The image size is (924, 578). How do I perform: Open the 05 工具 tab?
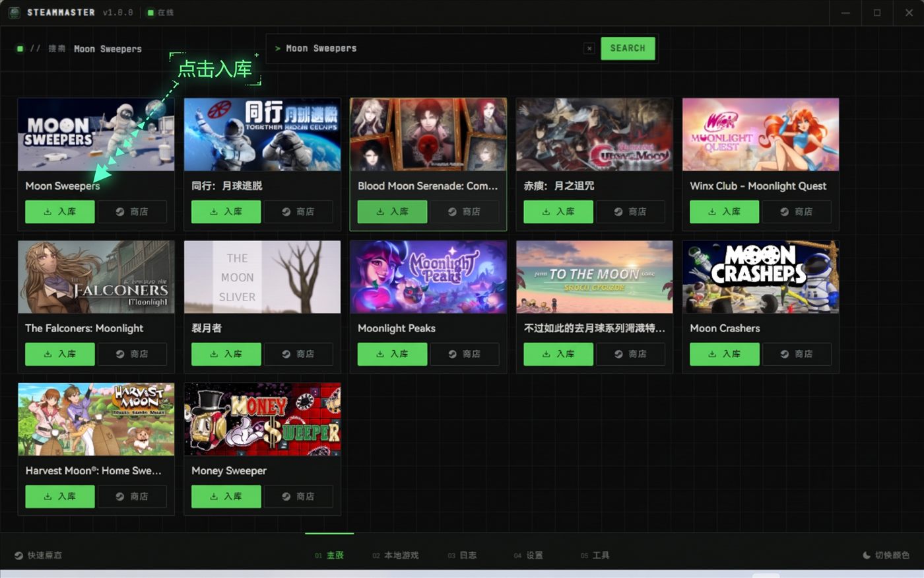(595, 555)
